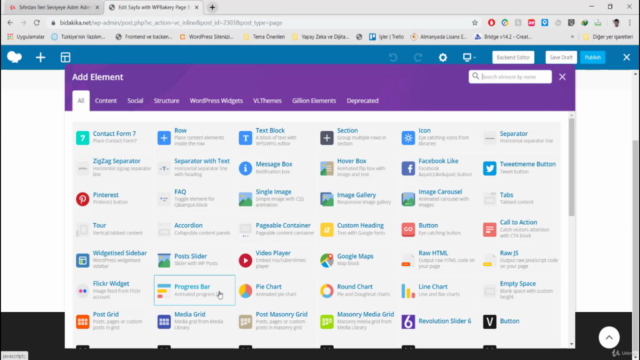640x360 pixels.
Task: Add the Single Image element
Action: tap(276, 198)
